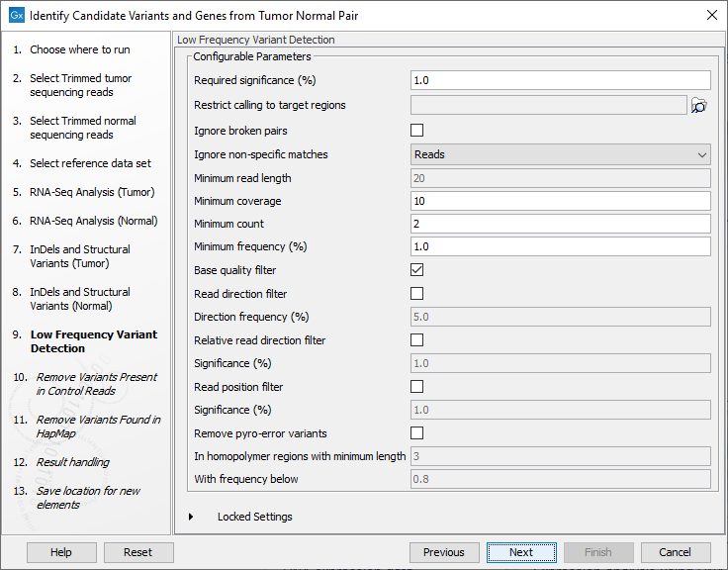Go to the Choose where to run step
This screenshot has width=728, height=570.
[79, 49]
